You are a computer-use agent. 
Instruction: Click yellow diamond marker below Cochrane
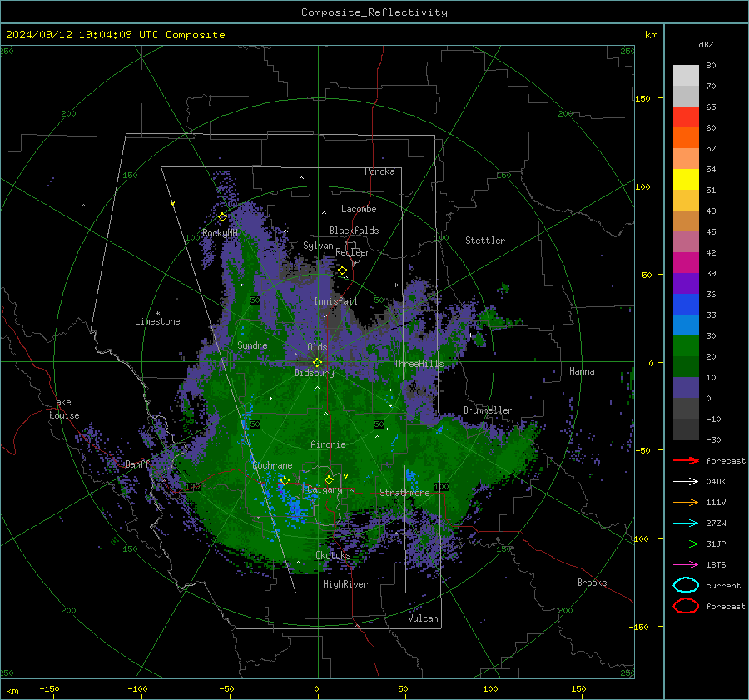pyautogui.click(x=285, y=480)
